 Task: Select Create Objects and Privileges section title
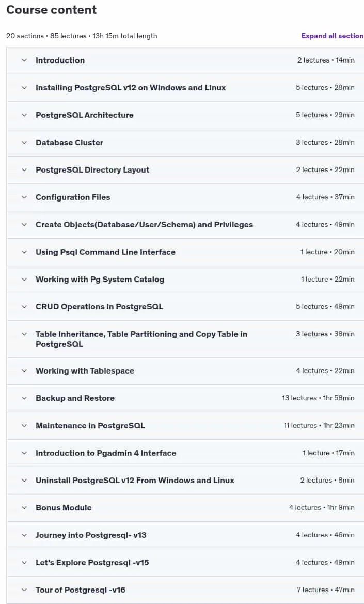(144, 225)
